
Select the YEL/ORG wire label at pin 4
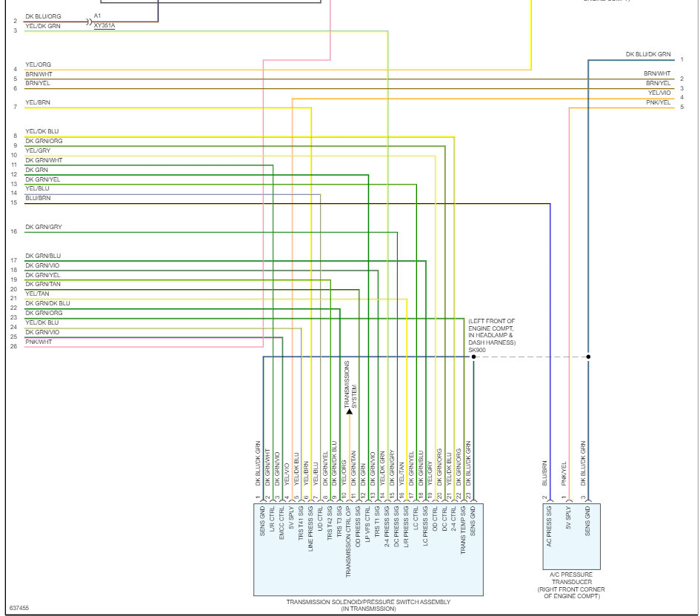(x=38, y=64)
